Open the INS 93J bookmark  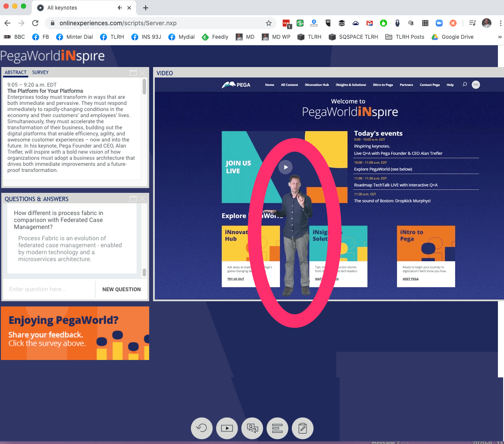146,37
